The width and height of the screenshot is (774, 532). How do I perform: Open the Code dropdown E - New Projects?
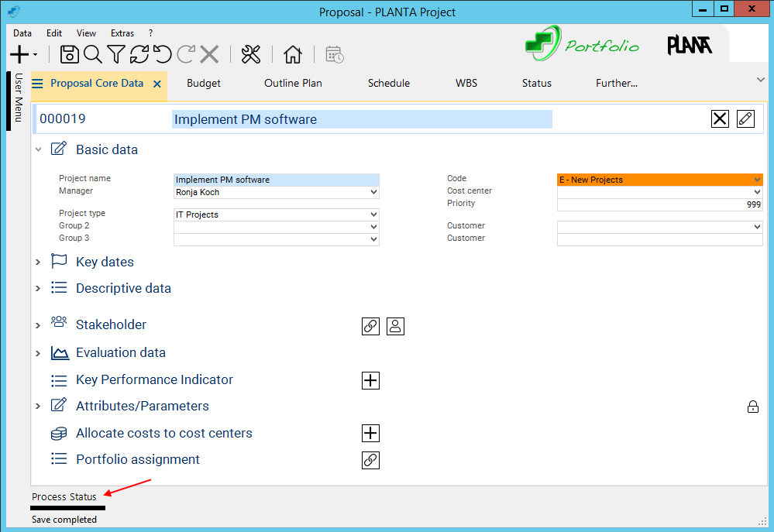coord(757,180)
